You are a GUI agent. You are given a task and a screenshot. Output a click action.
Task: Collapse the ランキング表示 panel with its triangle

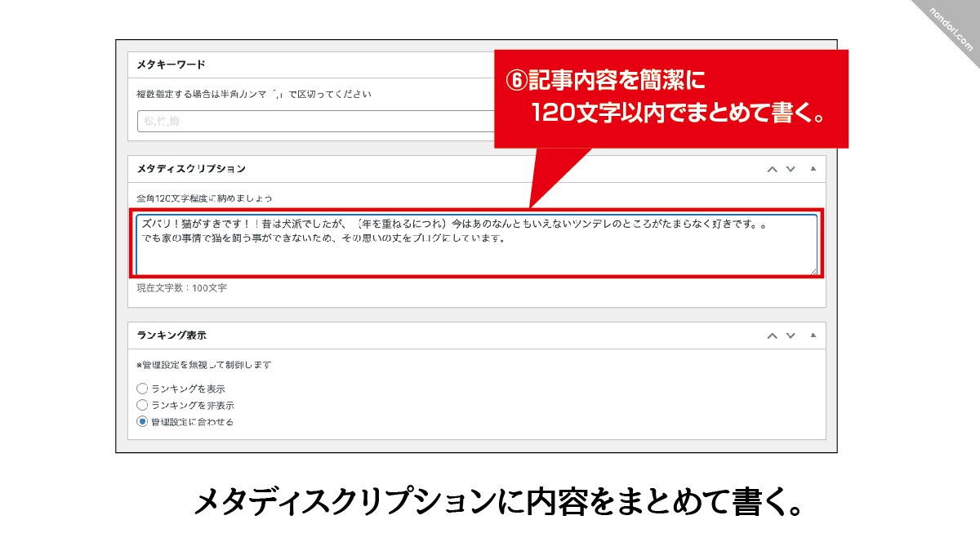pos(813,335)
